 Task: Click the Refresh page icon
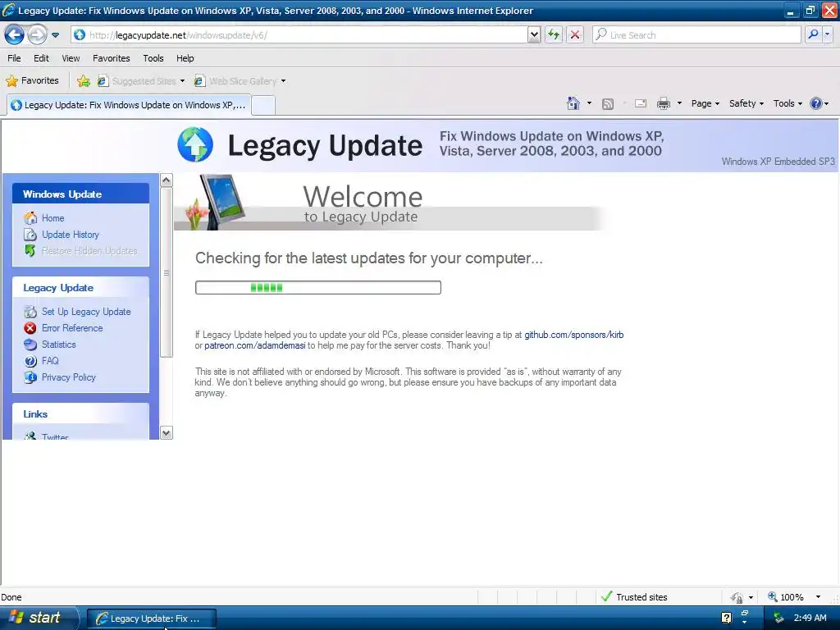[554, 35]
